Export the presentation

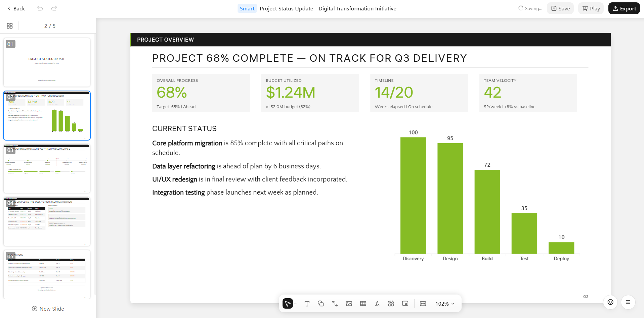pos(624,8)
